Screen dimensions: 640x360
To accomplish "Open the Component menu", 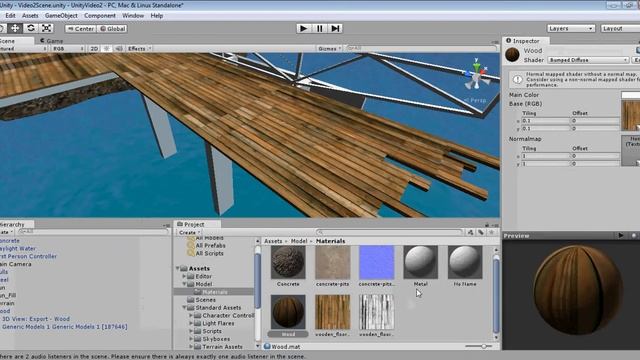I will tap(100, 16).
